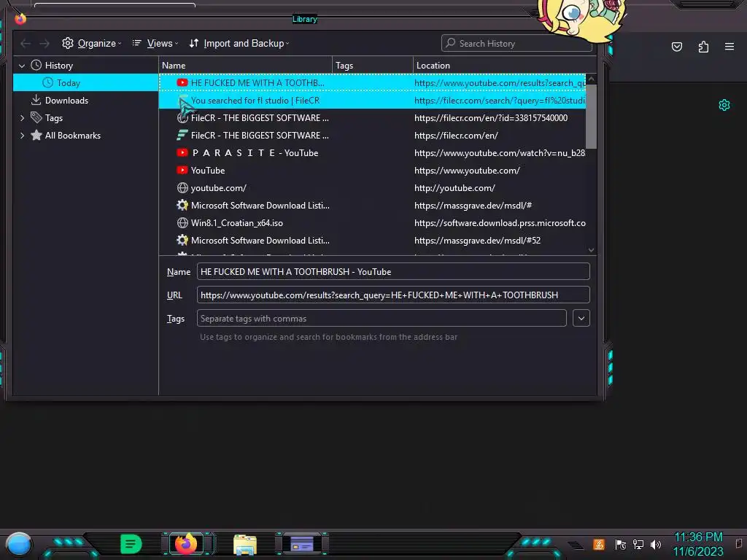The height and width of the screenshot is (560, 747).
Task: Open Firefox hamburger application menu
Action: 729,47
